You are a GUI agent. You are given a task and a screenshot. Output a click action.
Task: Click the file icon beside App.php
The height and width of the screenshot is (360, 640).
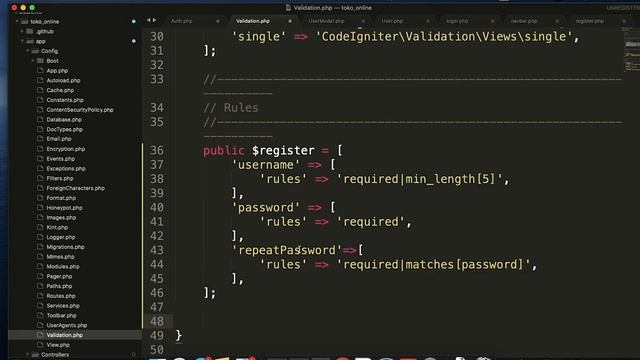40,70
